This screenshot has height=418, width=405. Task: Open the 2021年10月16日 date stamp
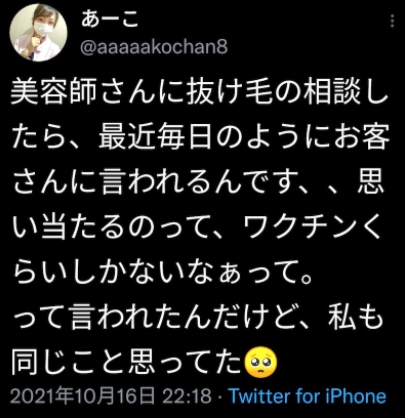[x=83, y=396]
